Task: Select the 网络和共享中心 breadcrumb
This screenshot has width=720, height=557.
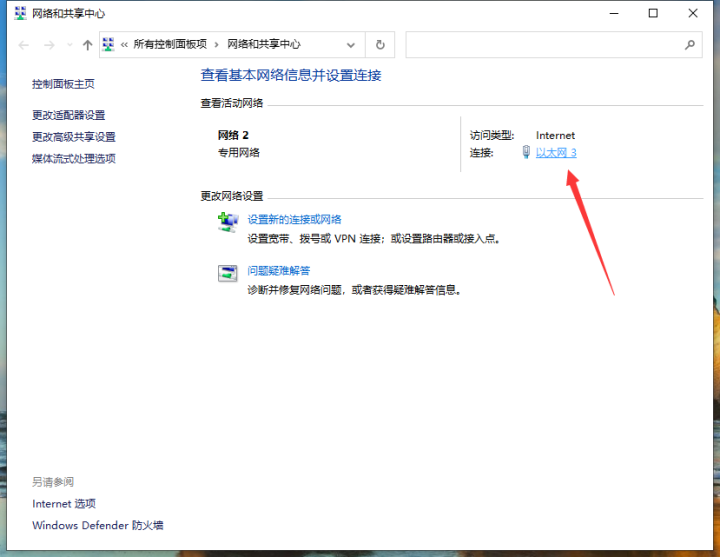Action: [x=264, y=45]
